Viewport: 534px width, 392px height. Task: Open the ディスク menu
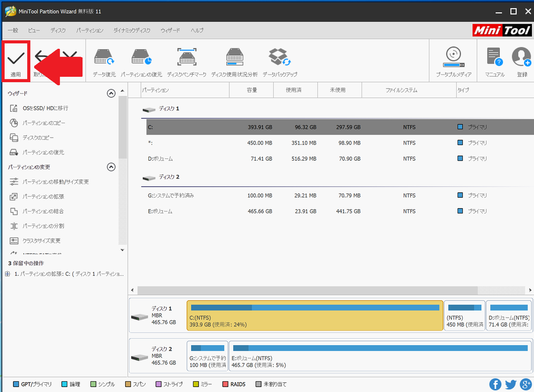(58, 30)
